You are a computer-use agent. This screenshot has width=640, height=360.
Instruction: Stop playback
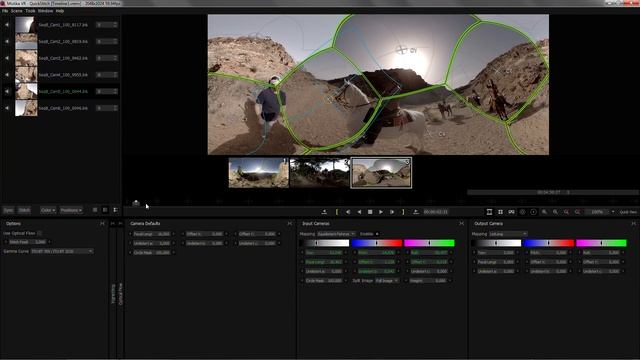370,212
